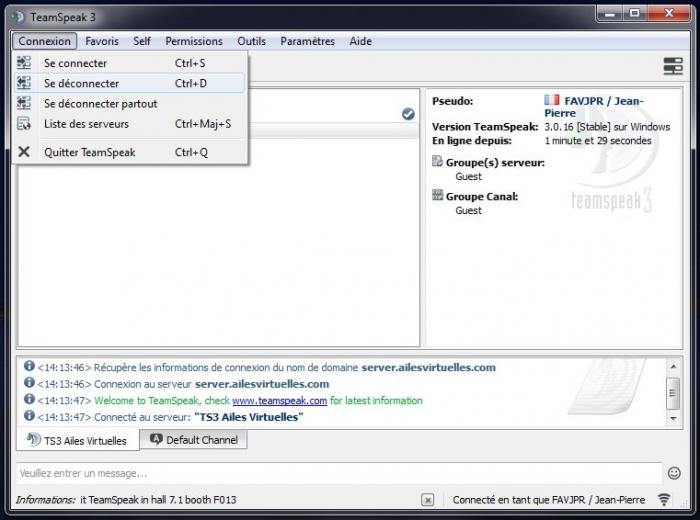Click the X icon beside Quitter TeamSpeak
The image size is (700, 520).
(x=24, y=152)
